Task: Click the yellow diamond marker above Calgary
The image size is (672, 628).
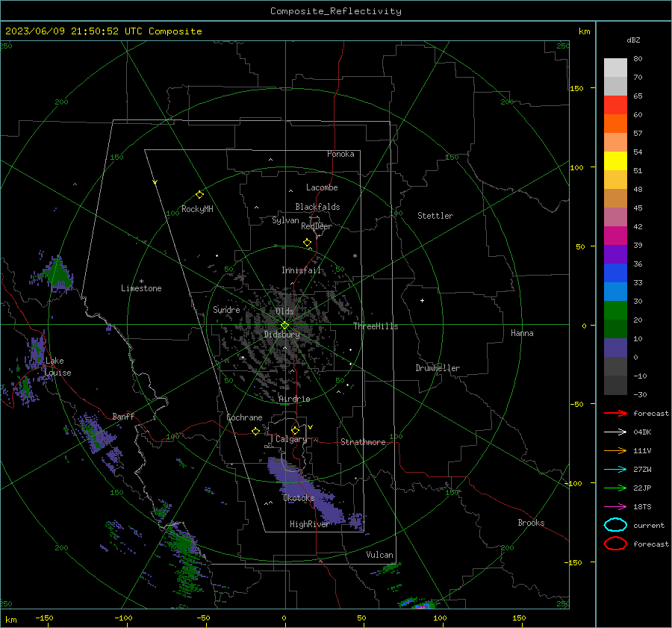Action: (295, 430)
